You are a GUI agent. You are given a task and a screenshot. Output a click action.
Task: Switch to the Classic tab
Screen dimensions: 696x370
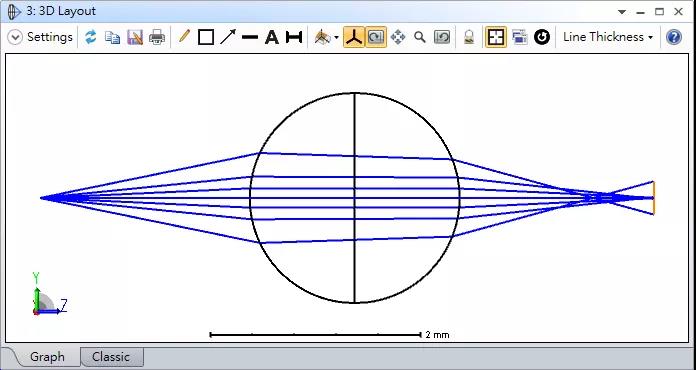111,357
